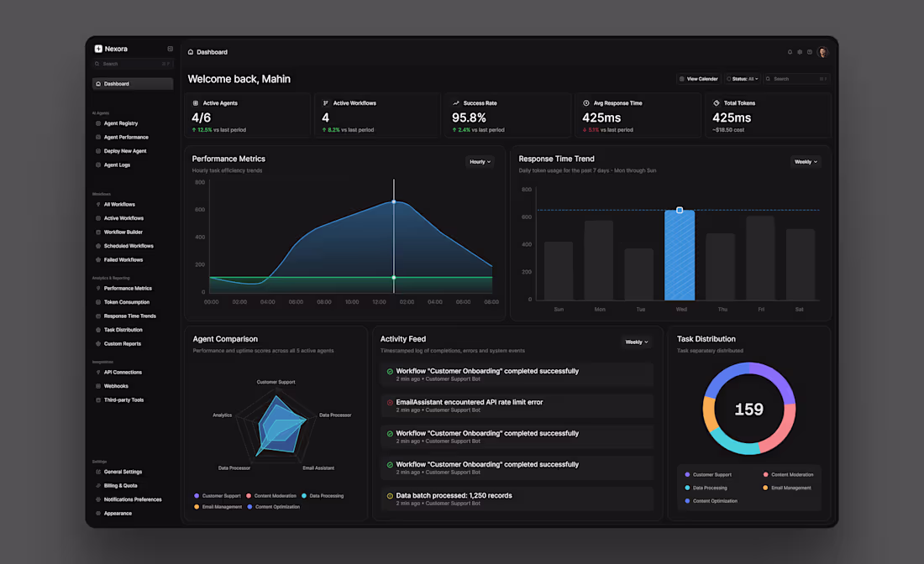The height and width of the screenshot is (564, 924).
Task: Click Content Moderation legend dot in Task Distribution
Action: (765, 474)
